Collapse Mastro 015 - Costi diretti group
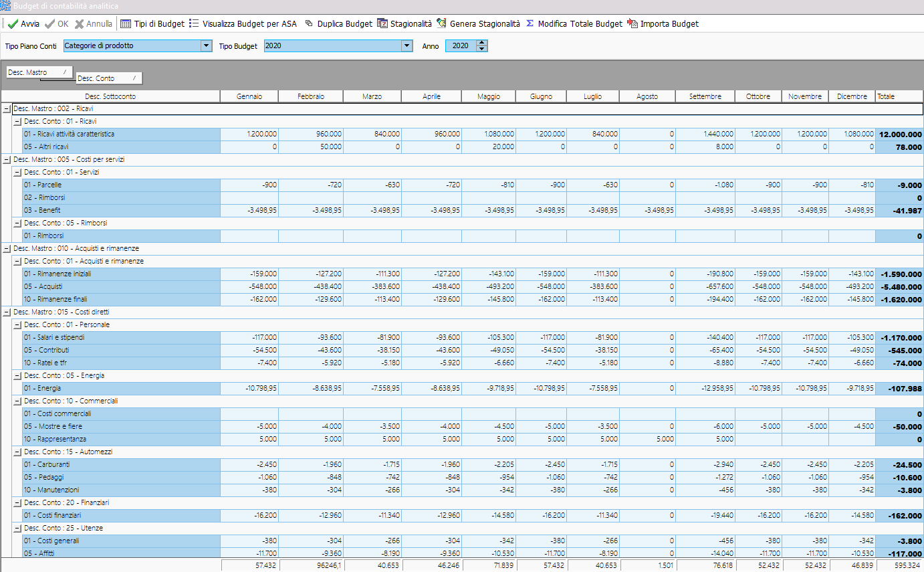The image size is (924, 572). click(x=7, y=312)
